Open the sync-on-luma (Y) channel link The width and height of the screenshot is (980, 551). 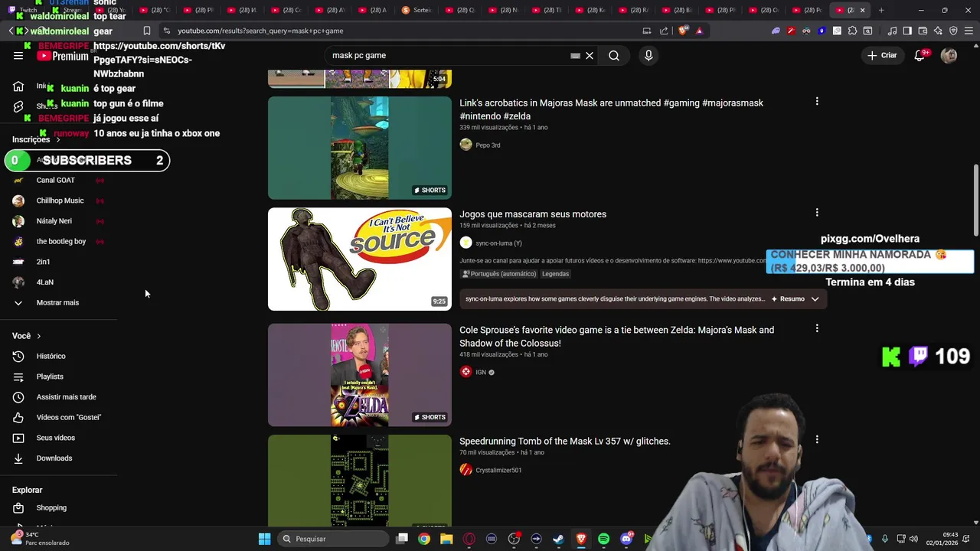coord(498,243)
